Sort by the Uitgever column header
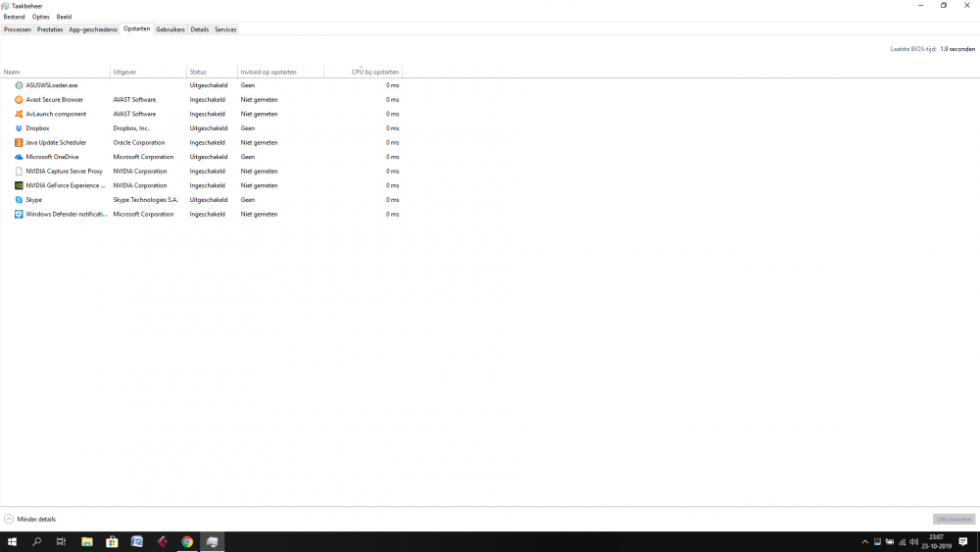Image resolution: width=980 pixels, height=552 pixels. coord(148,72)
